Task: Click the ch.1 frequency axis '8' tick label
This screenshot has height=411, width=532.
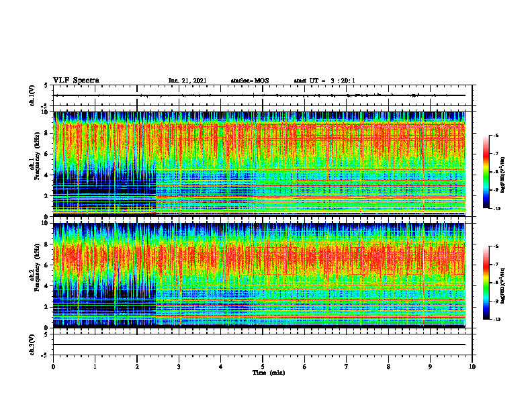Action: coord(46,133)
